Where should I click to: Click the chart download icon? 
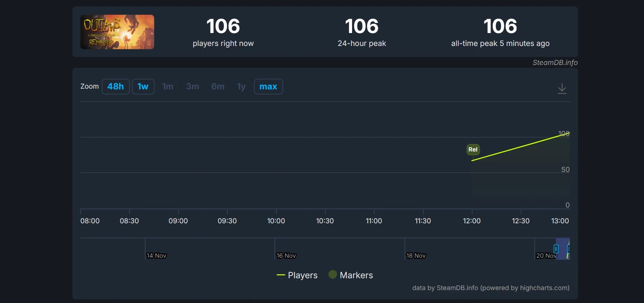coord(562,88)
